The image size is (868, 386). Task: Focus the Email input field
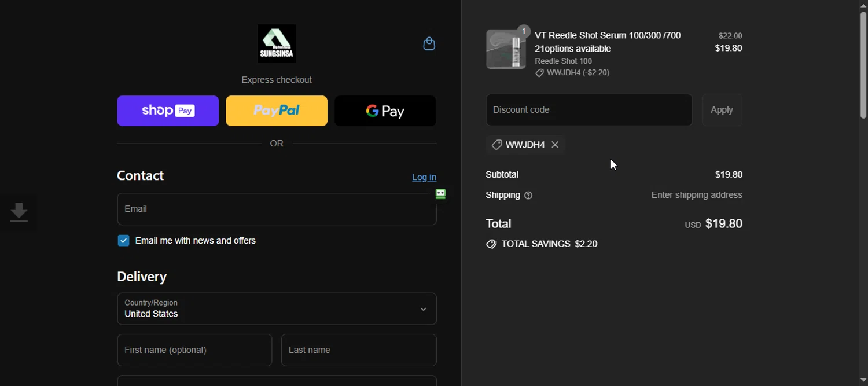click(277, 209)
